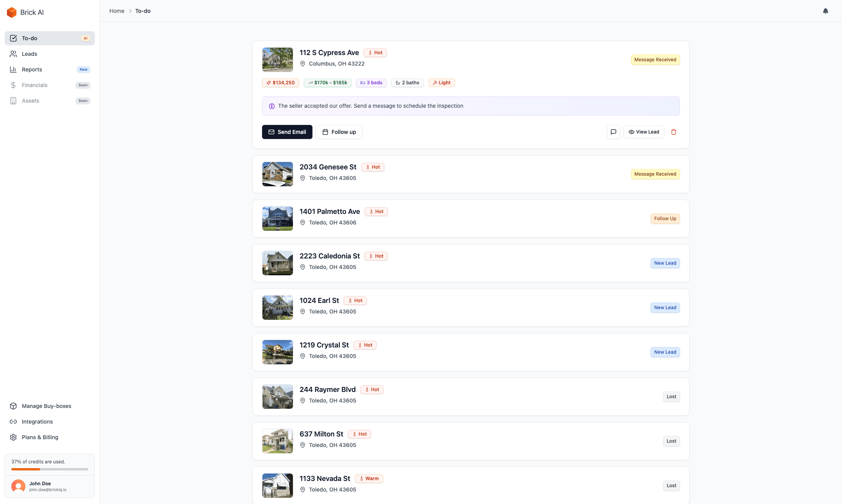
Task: Expand the 1401 Palmetto Ave lead card
Action: tap(471, 219)
